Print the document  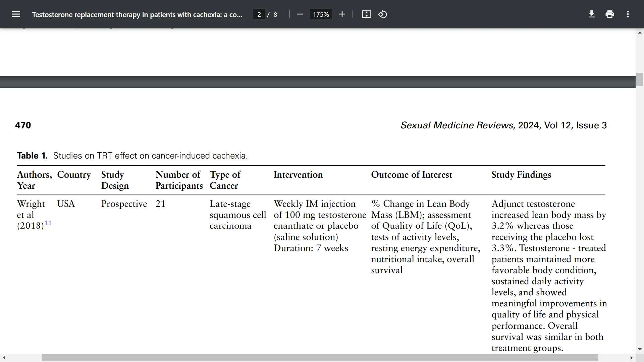coord(610,14)
